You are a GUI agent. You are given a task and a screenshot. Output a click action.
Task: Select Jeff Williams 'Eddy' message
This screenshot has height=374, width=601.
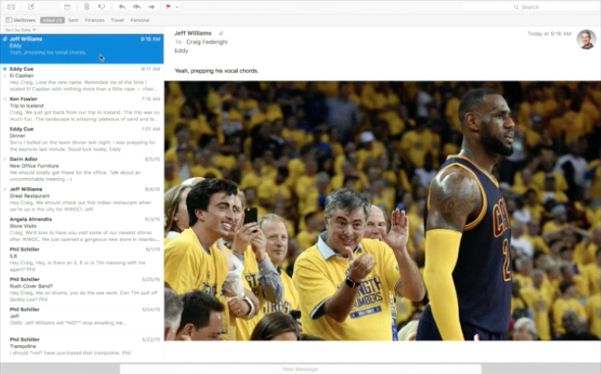point(82,49)
